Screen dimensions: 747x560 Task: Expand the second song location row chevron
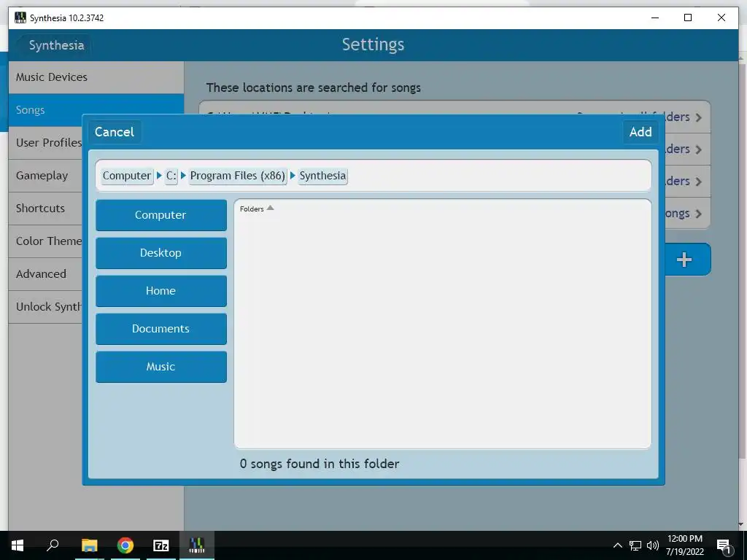coord(698,149)
